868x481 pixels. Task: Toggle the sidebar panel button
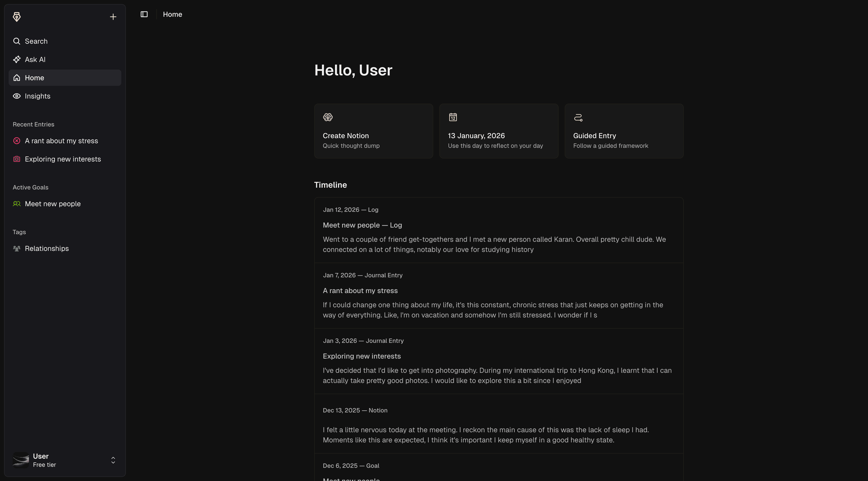(144, 14)
